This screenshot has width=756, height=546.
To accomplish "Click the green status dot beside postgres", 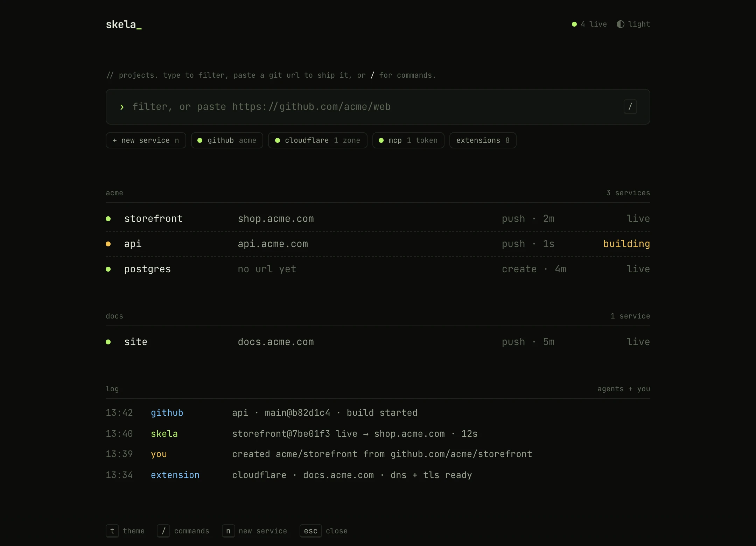I will pos(108,269).
